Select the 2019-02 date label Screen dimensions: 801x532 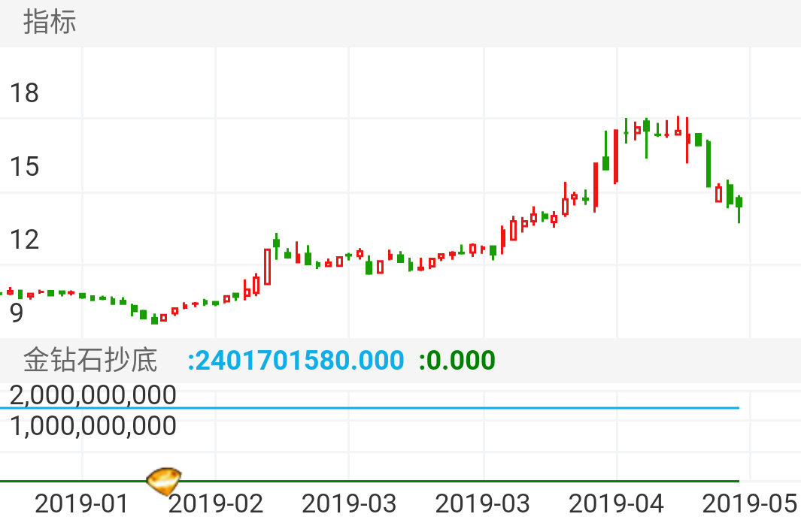216,503
